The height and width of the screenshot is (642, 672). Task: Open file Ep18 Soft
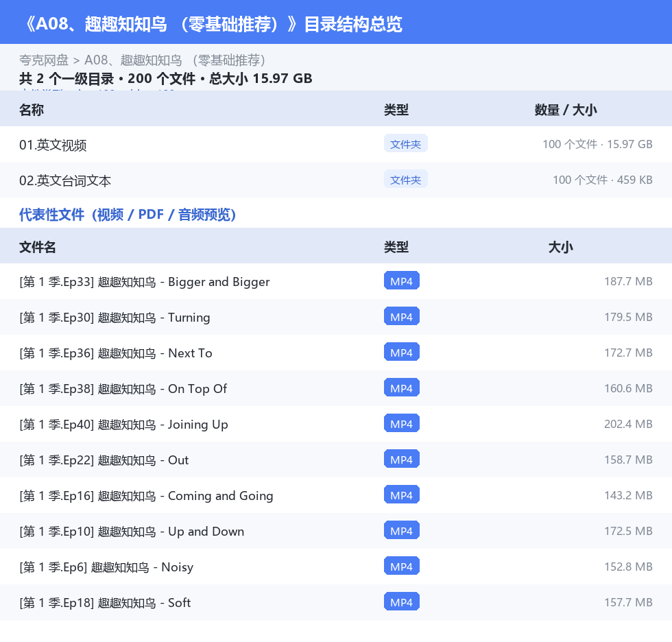336,602
